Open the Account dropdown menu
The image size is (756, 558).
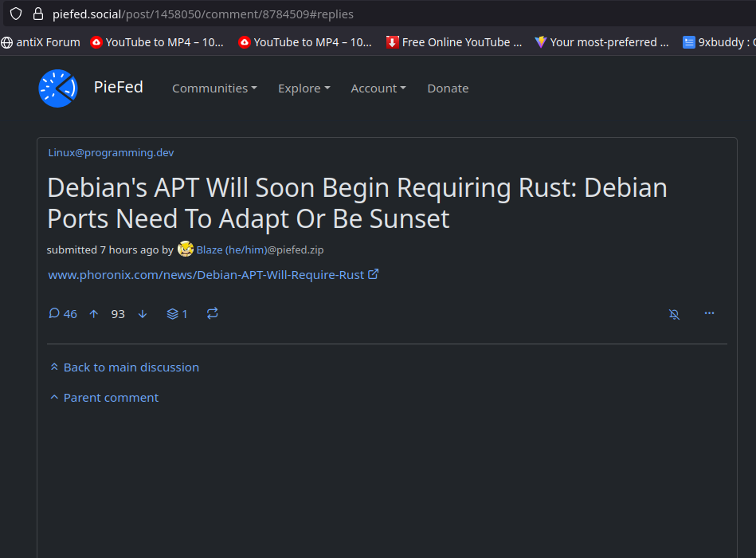(x=378, y=88)
